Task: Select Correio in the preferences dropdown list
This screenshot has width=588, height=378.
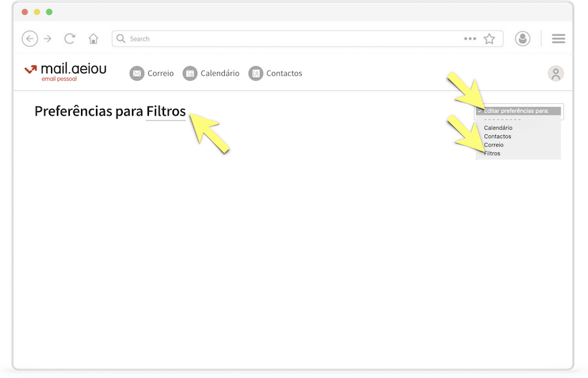Action: click(494, 145)
